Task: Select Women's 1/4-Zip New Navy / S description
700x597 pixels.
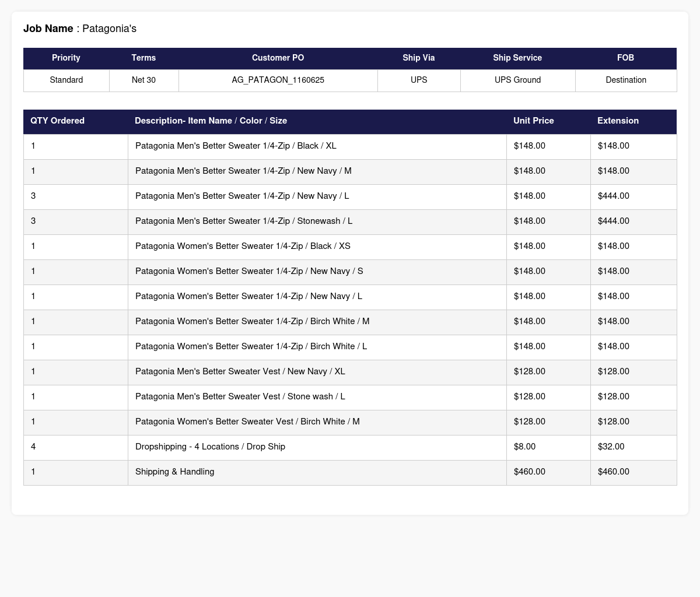Action: pyautogui.click(x=249, y=272)
